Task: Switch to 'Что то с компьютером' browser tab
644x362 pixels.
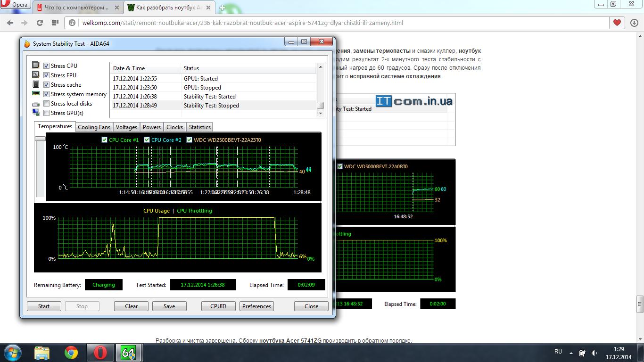Action: coord(77,8)
